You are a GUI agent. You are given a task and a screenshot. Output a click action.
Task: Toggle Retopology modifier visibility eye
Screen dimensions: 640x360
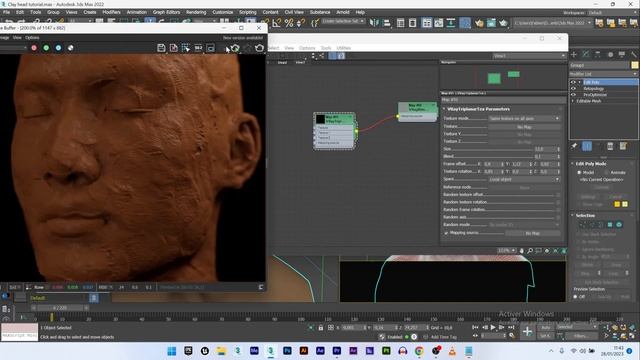(573, 88)
